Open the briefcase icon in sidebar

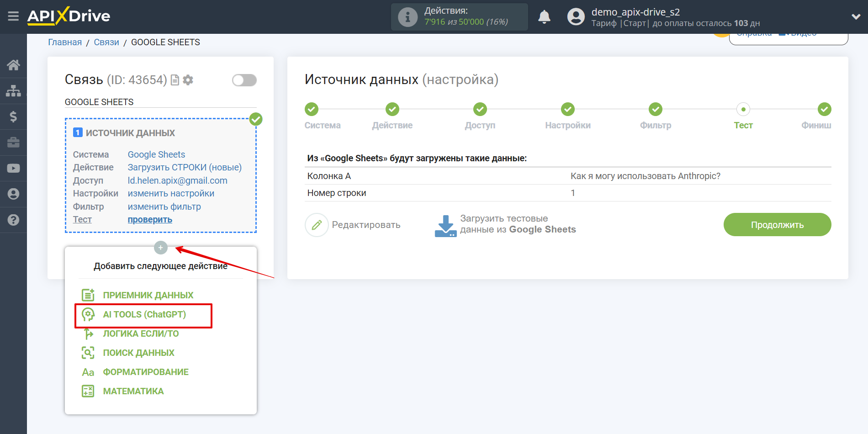pos(13,142)
